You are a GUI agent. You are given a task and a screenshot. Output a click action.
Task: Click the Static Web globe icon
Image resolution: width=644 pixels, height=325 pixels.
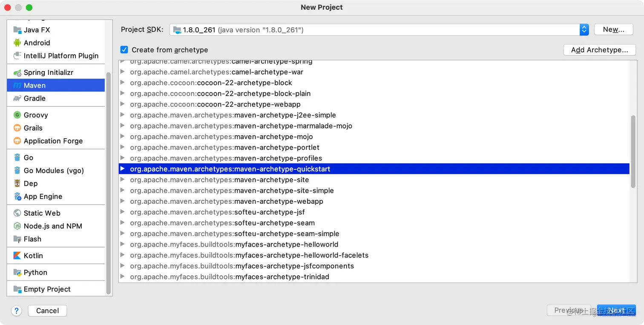point(17,213)
